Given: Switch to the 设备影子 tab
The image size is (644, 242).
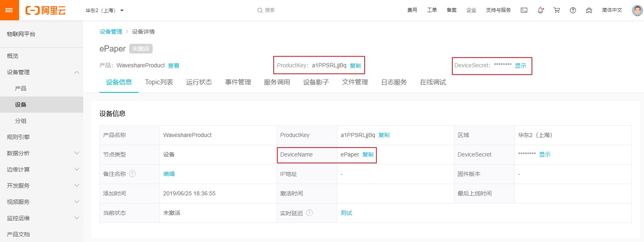Looking at the screenshot, I should [316, 82].
